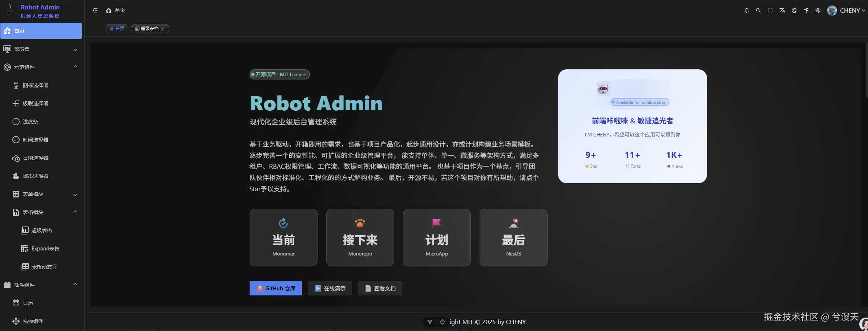Toggle dark mode with the moon icon
Image resolution: width=868 pixels, height=331 pixels.
tap(794, 11)
